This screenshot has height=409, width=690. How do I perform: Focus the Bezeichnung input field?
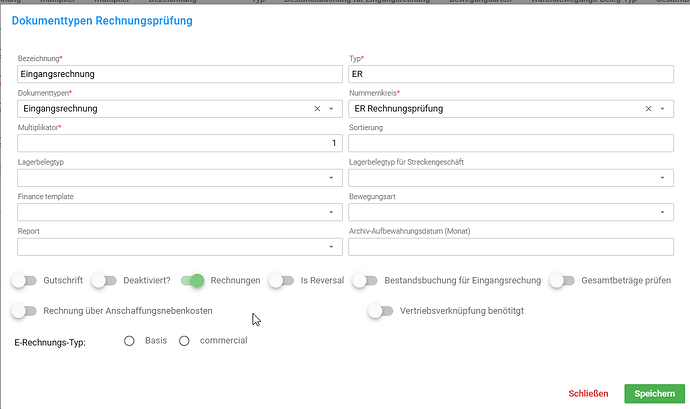click(180, 74)
